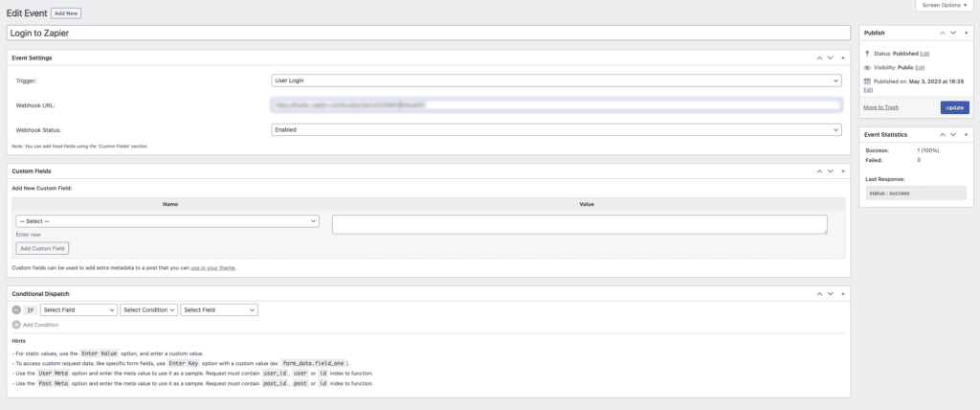Click the Success 1 (100%) value
The height and width of the screenshot is (410, 980).
(928, 150)
